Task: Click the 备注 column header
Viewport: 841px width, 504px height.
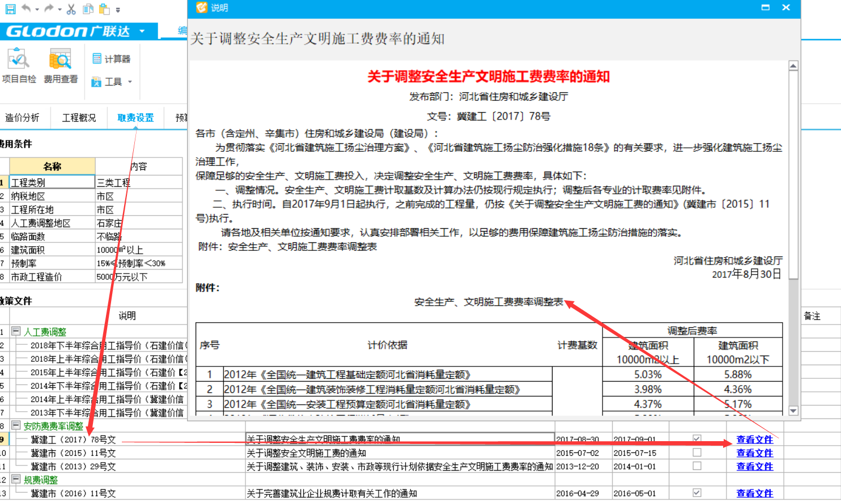Action: click(812, 316)
